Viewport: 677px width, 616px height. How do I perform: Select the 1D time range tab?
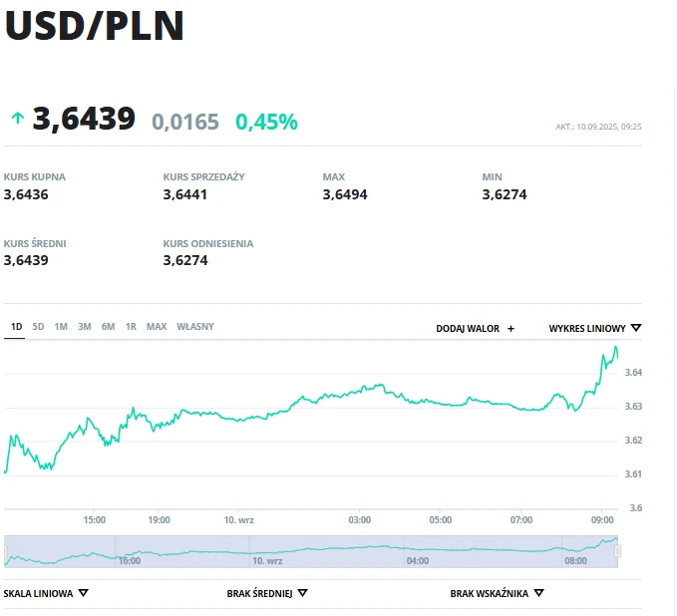pyautogui.click(x=16, y=327)
